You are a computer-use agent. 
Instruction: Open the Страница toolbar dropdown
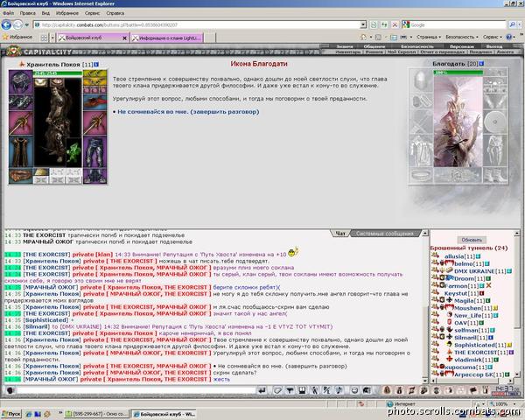pyautogui.click(x=429, y=37)
